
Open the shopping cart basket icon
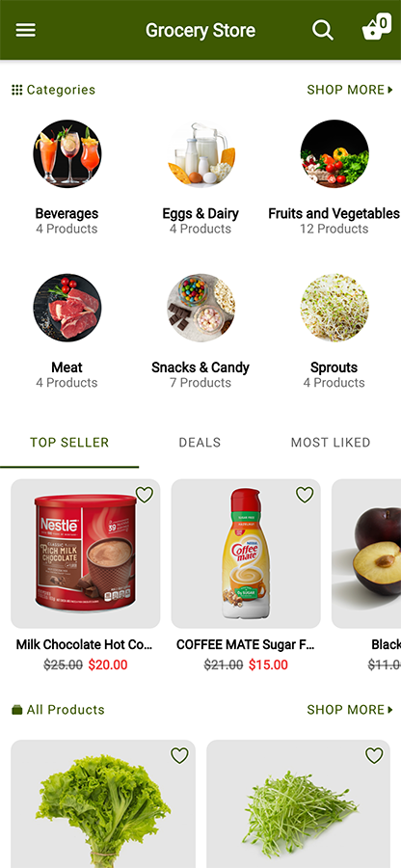(376, 28)
